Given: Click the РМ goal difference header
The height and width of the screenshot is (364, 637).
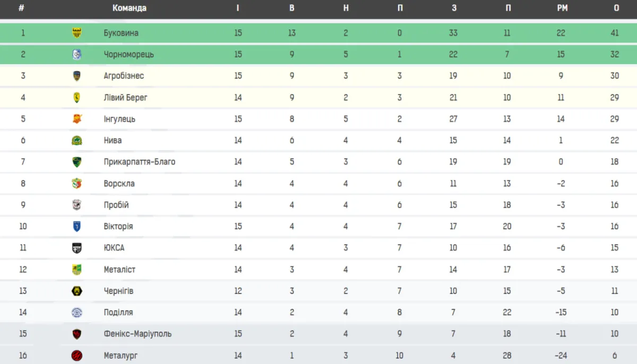Looking at the screenshot, I should pyautogui.click(x=561, y=8).
